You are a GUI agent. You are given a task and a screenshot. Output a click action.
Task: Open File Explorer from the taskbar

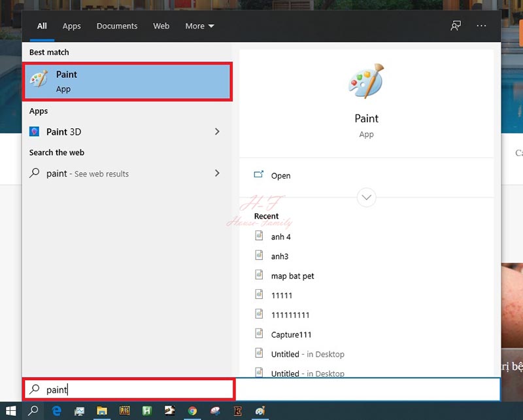(102, 411)
